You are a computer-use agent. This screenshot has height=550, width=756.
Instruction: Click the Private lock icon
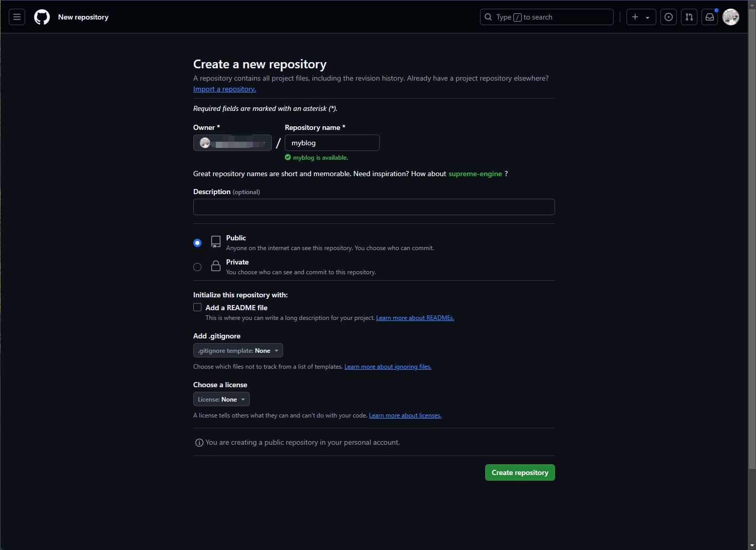pyautogui.click(x=216, y=265)
